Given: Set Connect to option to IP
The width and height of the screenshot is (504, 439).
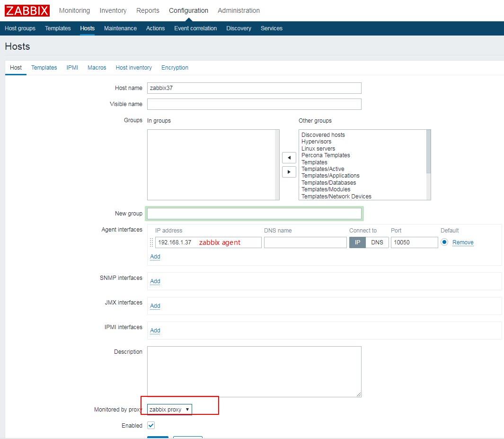Looking at the screenshot, I should point(357,242).
